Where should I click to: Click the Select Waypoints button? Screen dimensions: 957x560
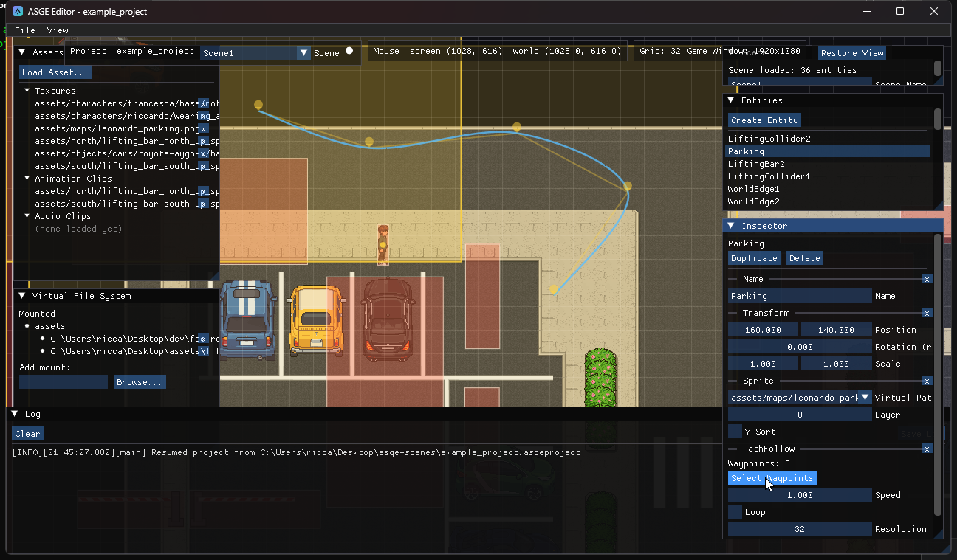pos(772,478)
